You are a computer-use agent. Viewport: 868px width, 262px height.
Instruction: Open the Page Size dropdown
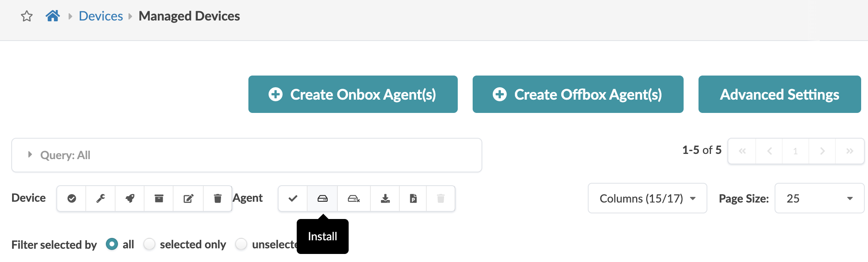[819, 199]
